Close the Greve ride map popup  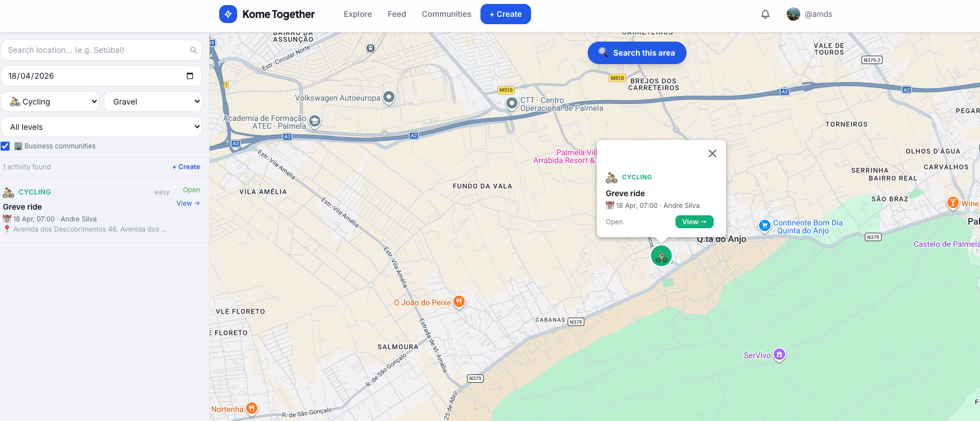(x=712, y=153)
